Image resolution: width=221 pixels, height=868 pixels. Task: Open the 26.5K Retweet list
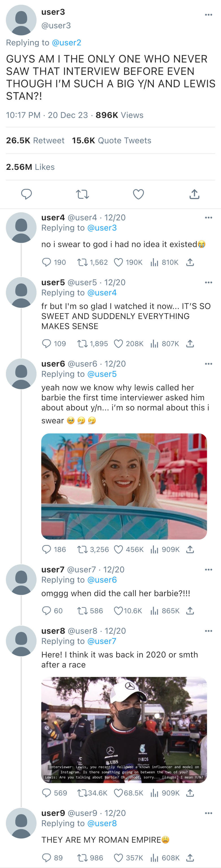point(35,140)
